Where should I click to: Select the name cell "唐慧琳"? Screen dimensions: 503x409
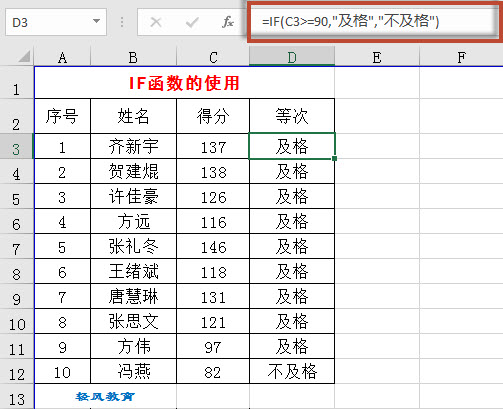pyautogui.click(x=133, y=296)
